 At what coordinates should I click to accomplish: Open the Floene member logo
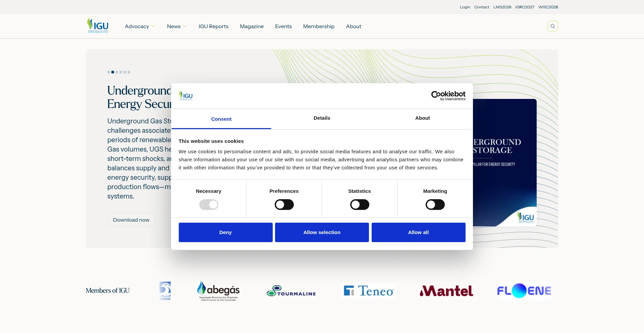(x=524, y=291)
